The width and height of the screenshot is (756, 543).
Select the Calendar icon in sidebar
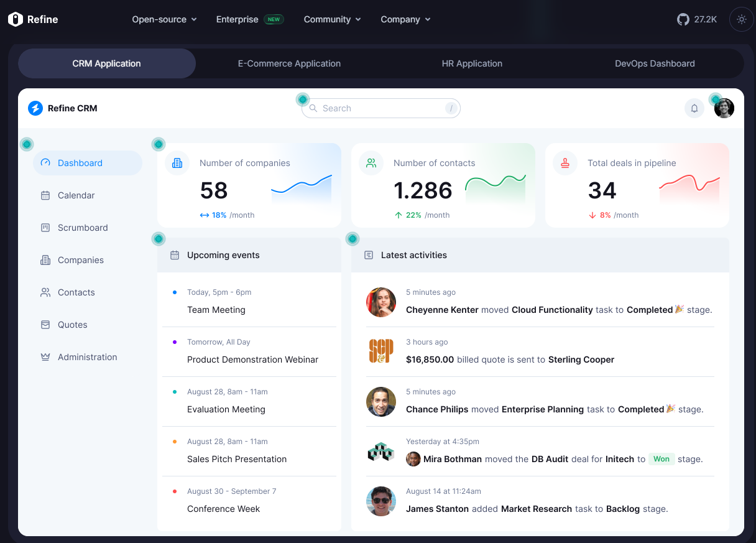click(45, 195)
